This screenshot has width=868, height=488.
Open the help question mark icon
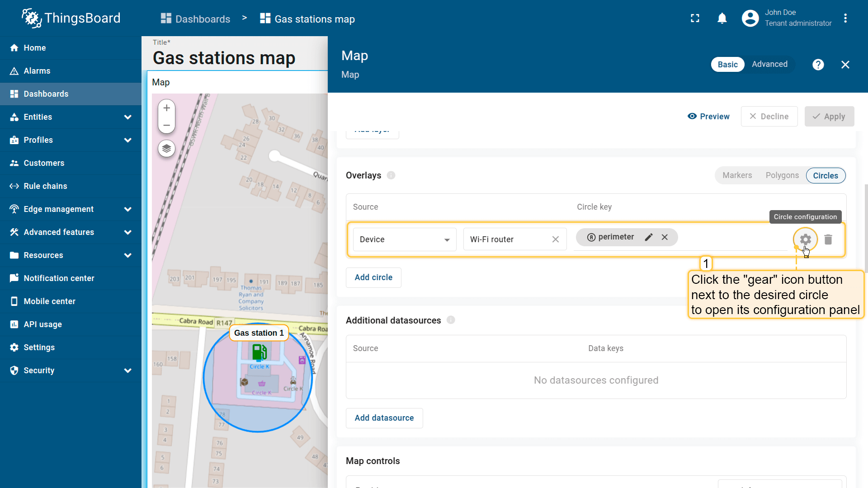click(818, 65)
